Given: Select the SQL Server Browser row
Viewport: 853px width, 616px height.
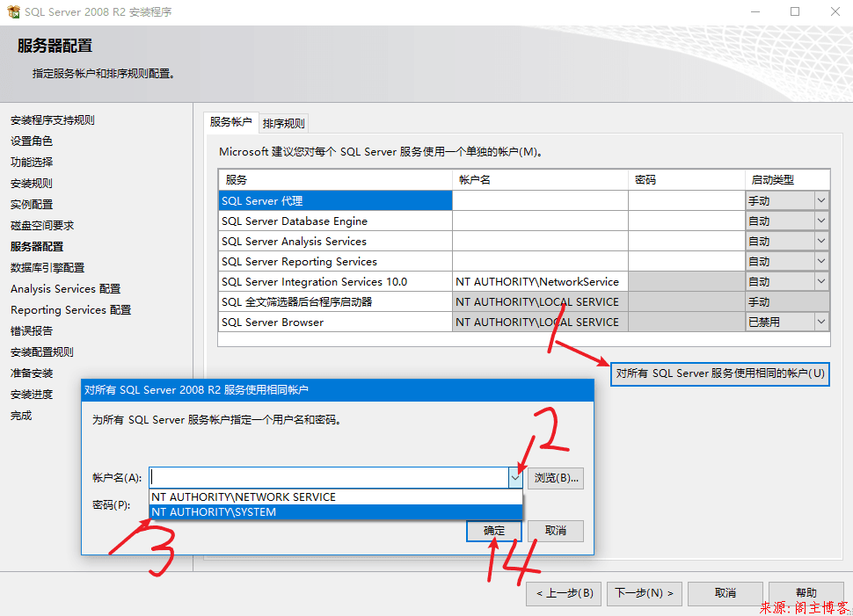Looking at the screenshot, I should pyautogui.click(x=335, y=322).
